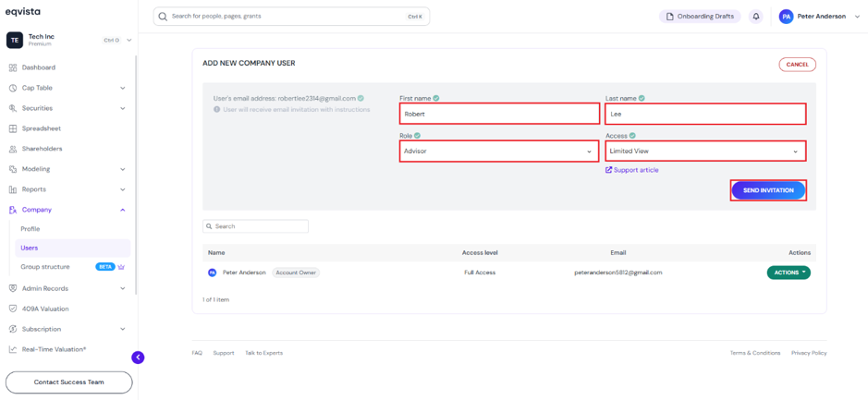868x400 pixels.
Task: Click the magnifier in users table search
Action: coord(209,226)
